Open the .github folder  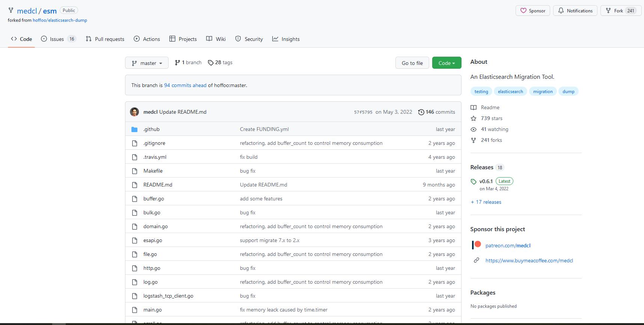(151, 129)
